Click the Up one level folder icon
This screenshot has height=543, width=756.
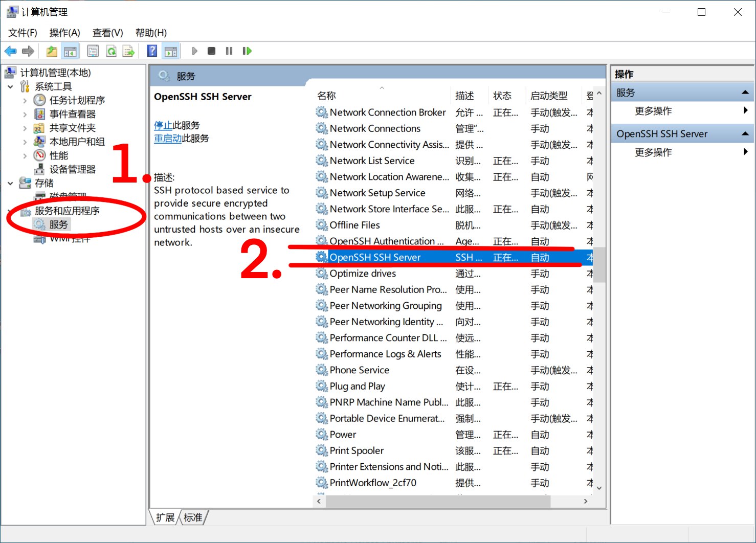52,51
